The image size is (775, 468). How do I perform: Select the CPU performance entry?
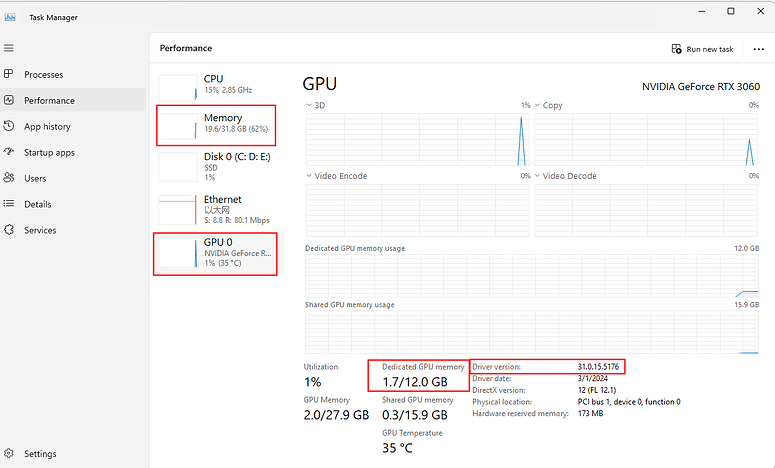click(215, 85)
